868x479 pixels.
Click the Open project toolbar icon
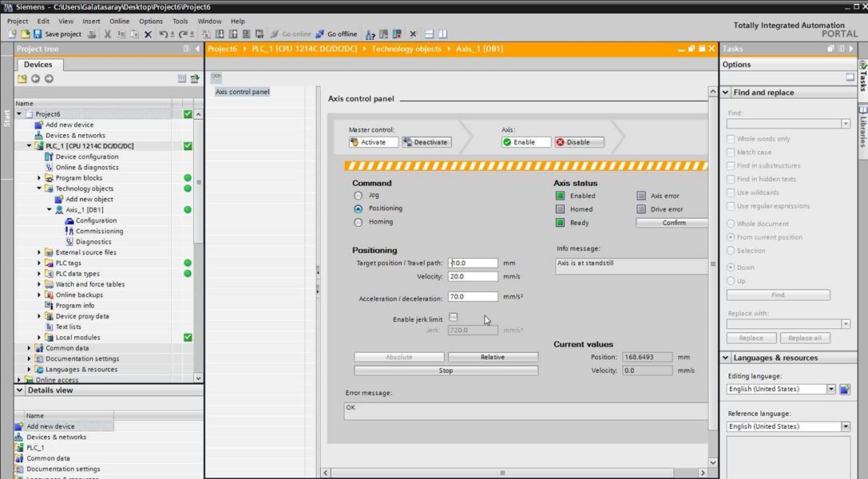tap(25, 34)
